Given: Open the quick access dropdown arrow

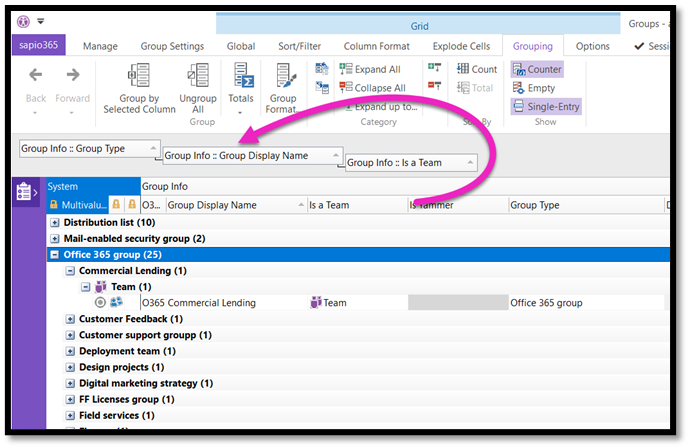Looking at the screenshot, I should coord(40,21).
